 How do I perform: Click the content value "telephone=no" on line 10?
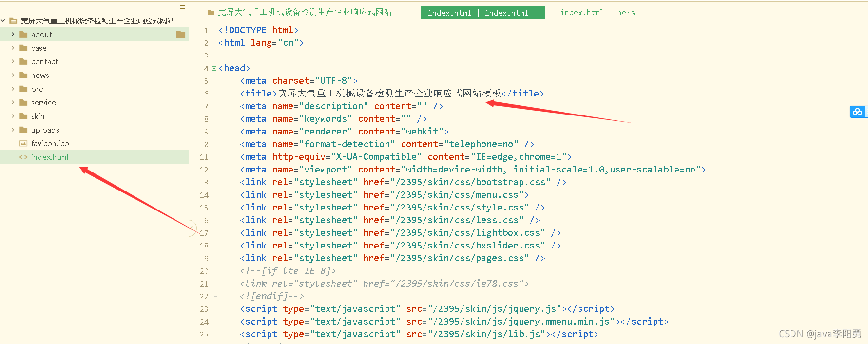click(481, 144)
